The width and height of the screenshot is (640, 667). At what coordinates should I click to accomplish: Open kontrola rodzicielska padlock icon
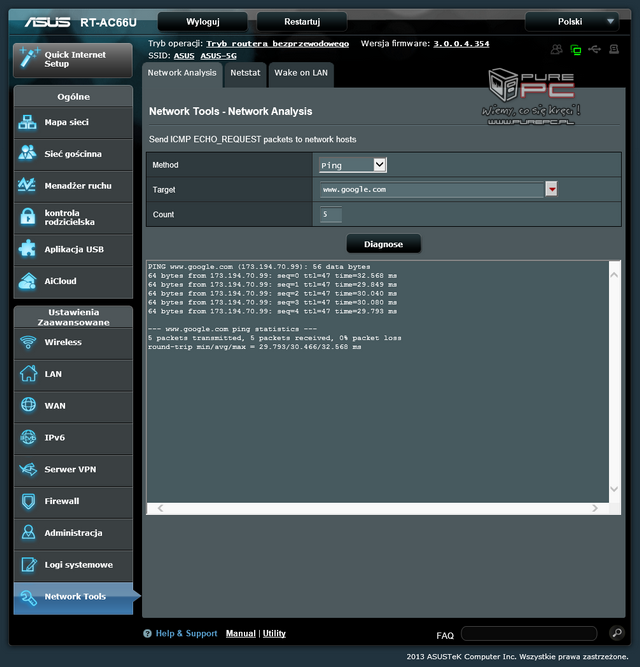pos(28,217)
